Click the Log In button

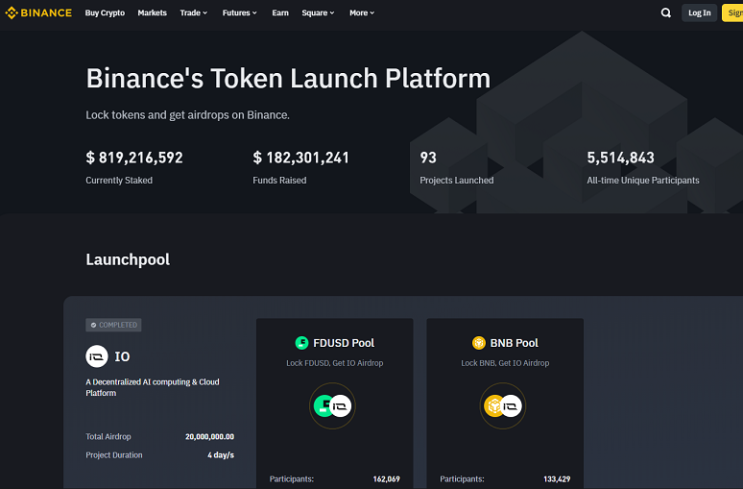(699, 13)
